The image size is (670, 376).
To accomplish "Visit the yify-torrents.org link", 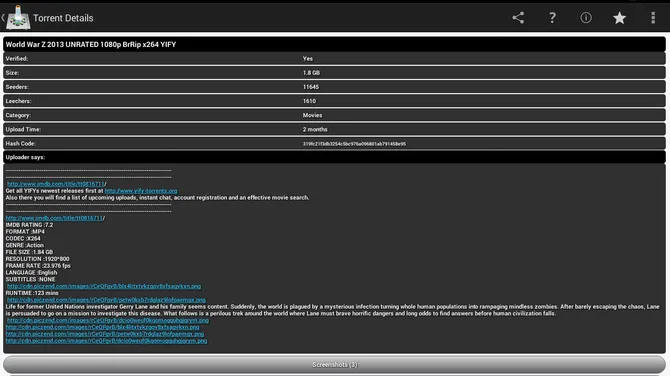I will (x=141, y=191).
